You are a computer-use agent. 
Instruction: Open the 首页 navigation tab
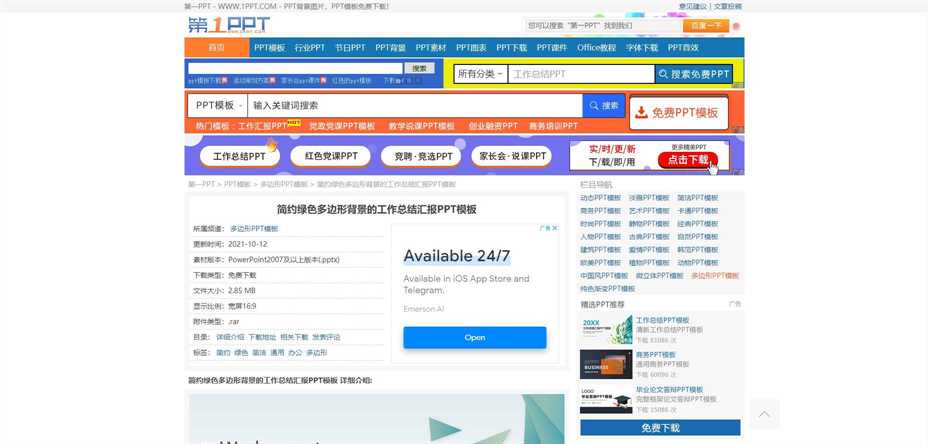pyautogui.click(x=216, y=47)
